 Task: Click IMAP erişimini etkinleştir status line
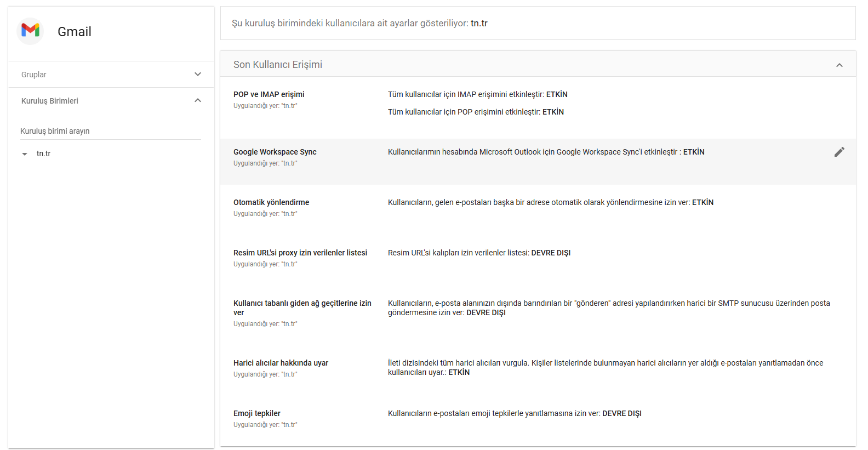478,94
